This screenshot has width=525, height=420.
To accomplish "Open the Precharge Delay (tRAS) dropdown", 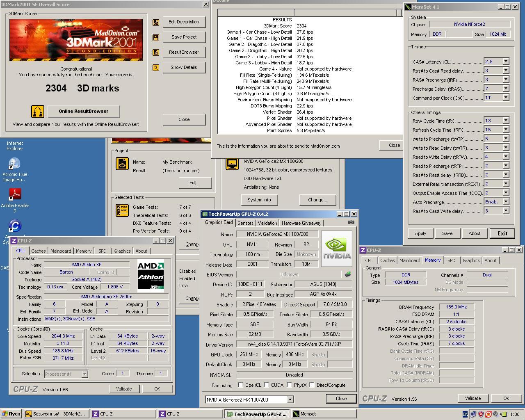I will [506, 89].
